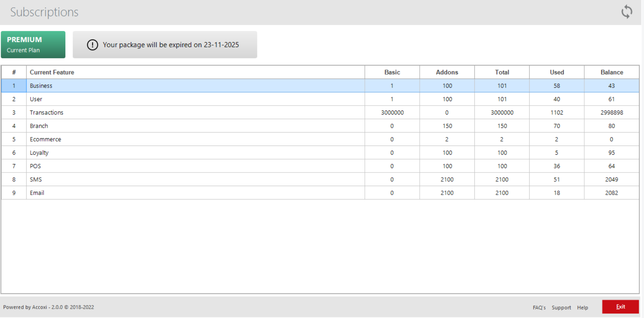
Task: Click the Total column header
Action: (502, 72)
